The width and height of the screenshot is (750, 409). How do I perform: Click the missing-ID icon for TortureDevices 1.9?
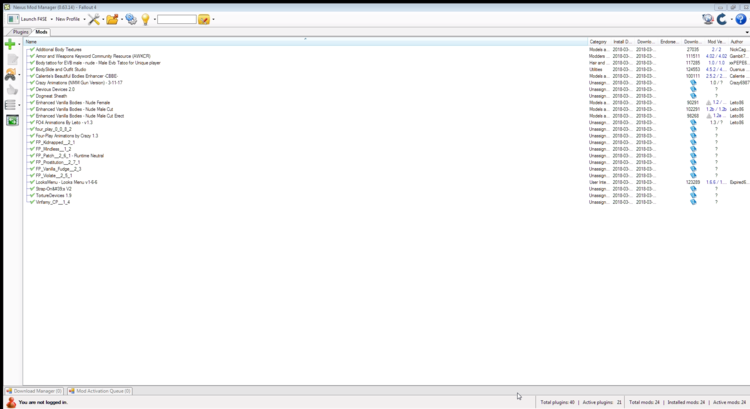pos(693,196)
